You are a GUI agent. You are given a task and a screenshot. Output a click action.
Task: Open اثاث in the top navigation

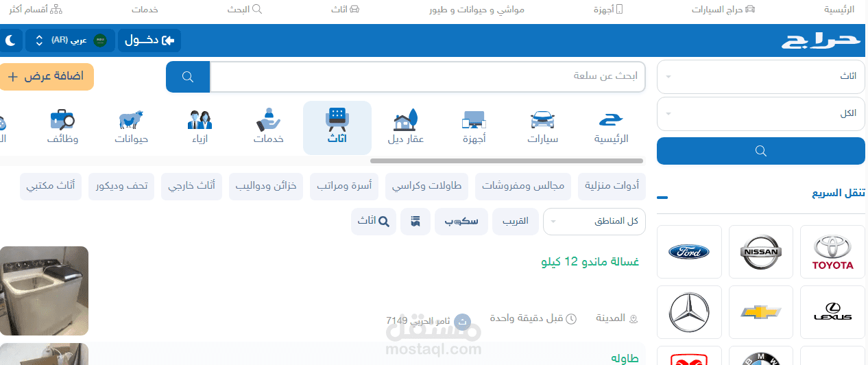346,10
